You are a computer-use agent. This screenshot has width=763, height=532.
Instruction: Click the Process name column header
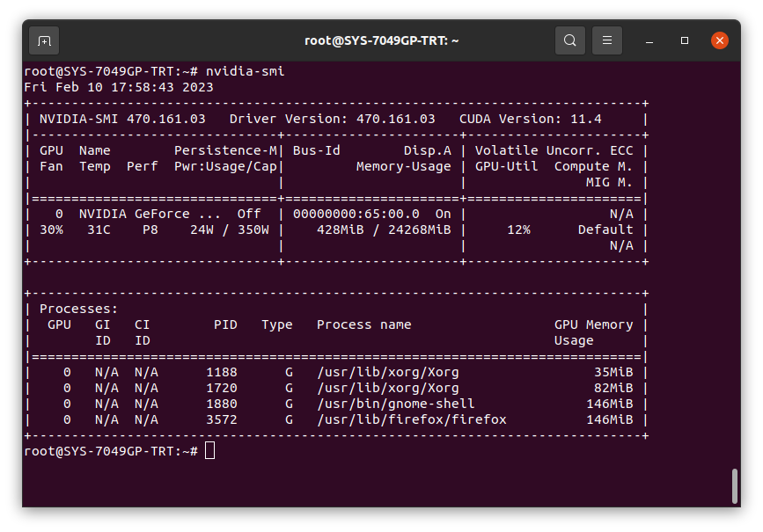(x=364, y=324)
